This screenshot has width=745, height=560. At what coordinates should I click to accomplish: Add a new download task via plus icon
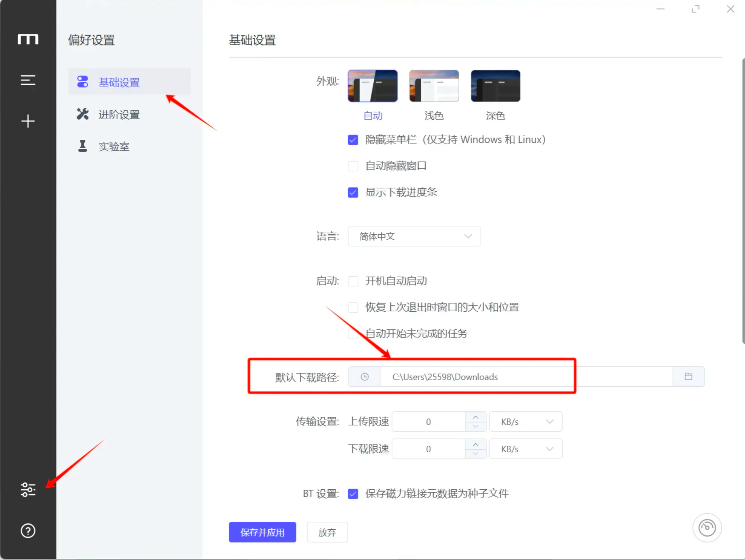28,121
